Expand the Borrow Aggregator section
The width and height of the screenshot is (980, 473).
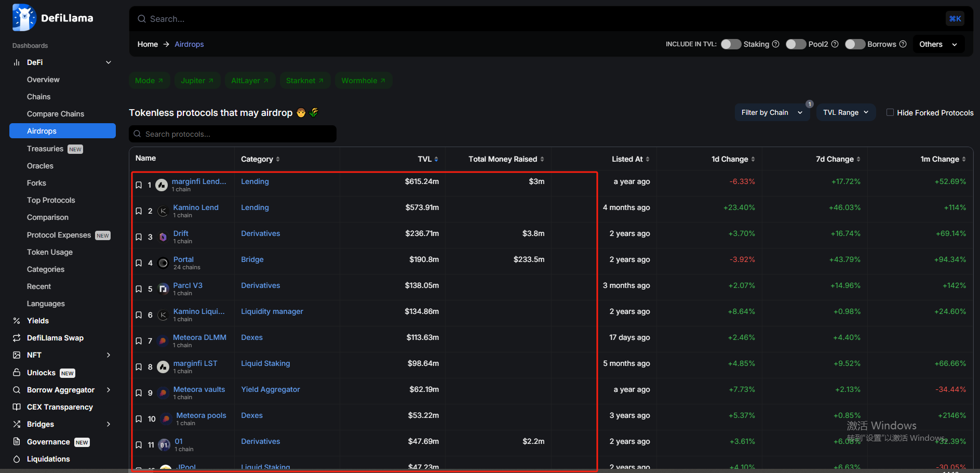coord(109,390)
